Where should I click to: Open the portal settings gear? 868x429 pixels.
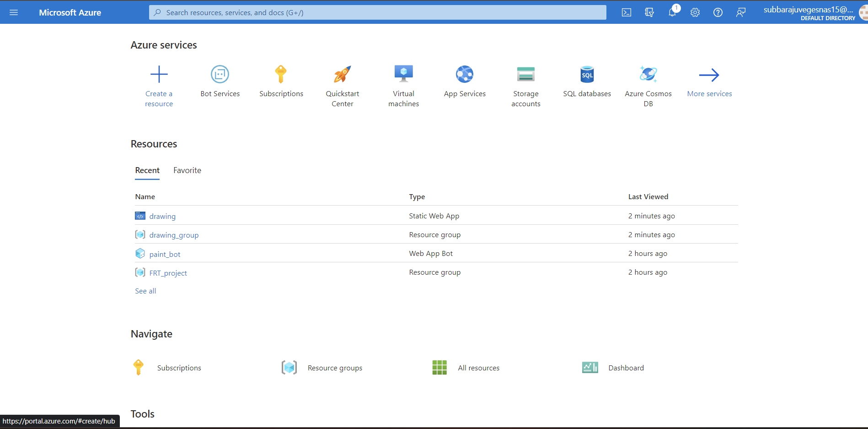click(695, 12)
